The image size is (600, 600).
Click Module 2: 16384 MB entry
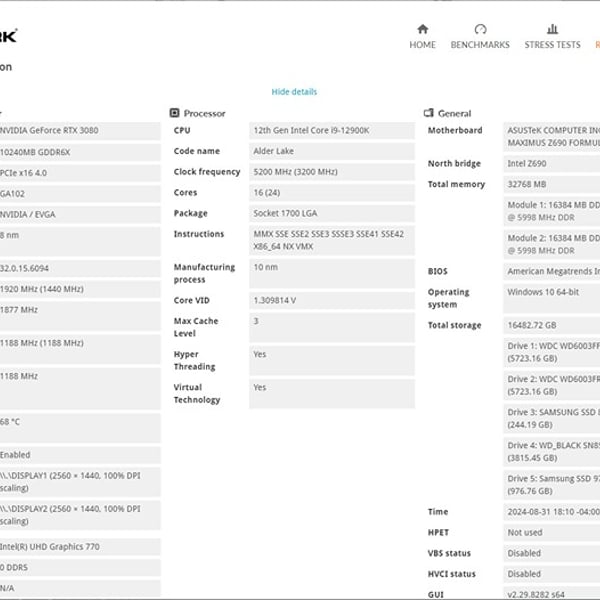tap(552, 245)
